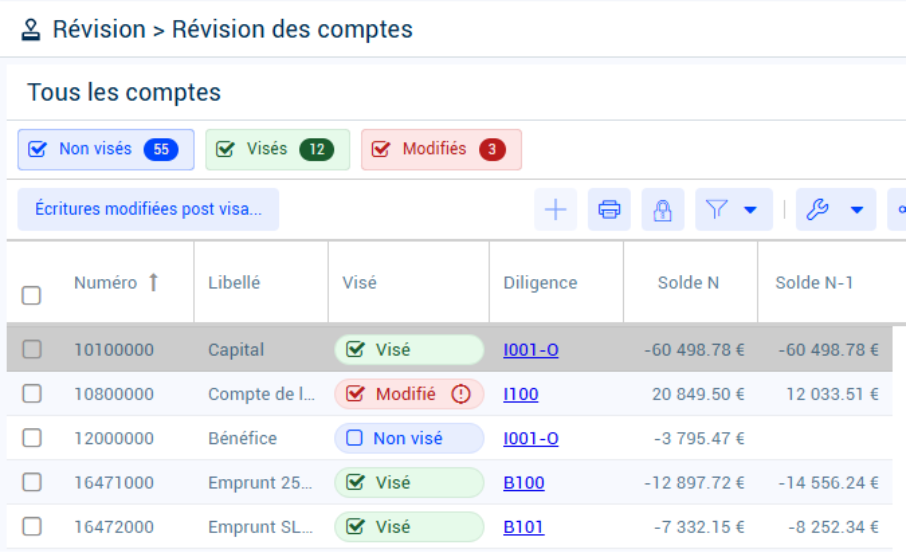Screen dimensions: 906x552
Task: Click the Révision breadcrumb link
Action: (x=99, y=29)
